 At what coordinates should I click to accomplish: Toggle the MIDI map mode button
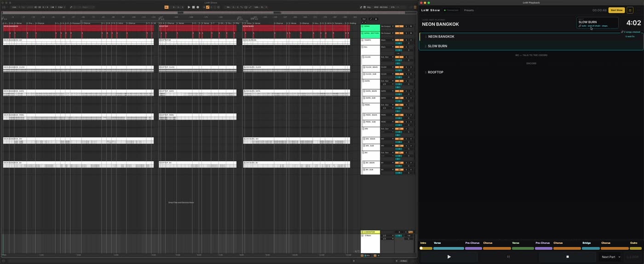[x=376, y=7]
